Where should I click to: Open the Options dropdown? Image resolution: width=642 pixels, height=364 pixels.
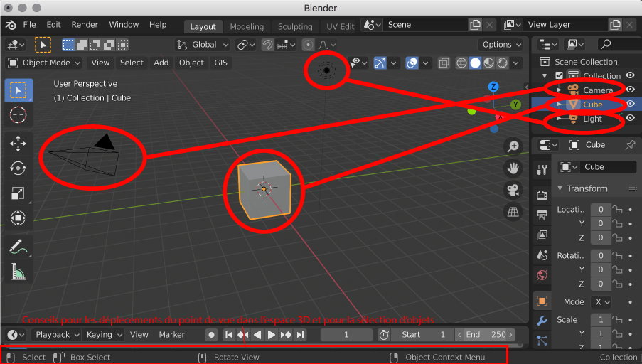coord(501,45)
